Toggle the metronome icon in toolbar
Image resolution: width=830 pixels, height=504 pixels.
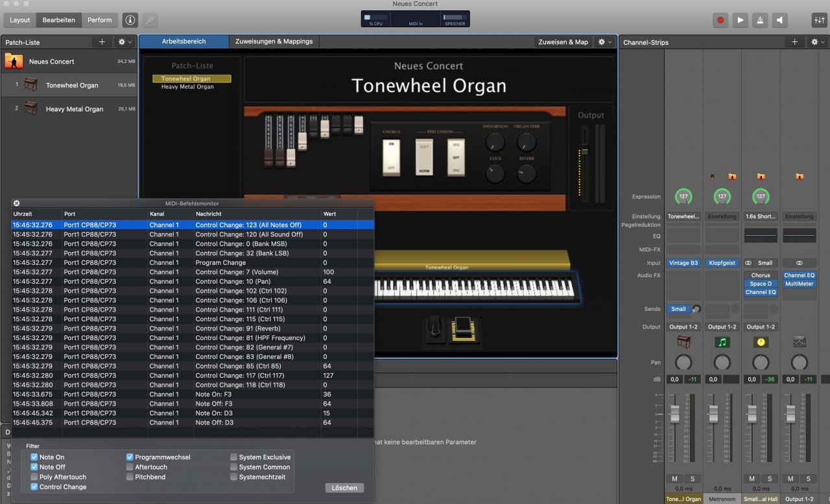tap(760, 20)
